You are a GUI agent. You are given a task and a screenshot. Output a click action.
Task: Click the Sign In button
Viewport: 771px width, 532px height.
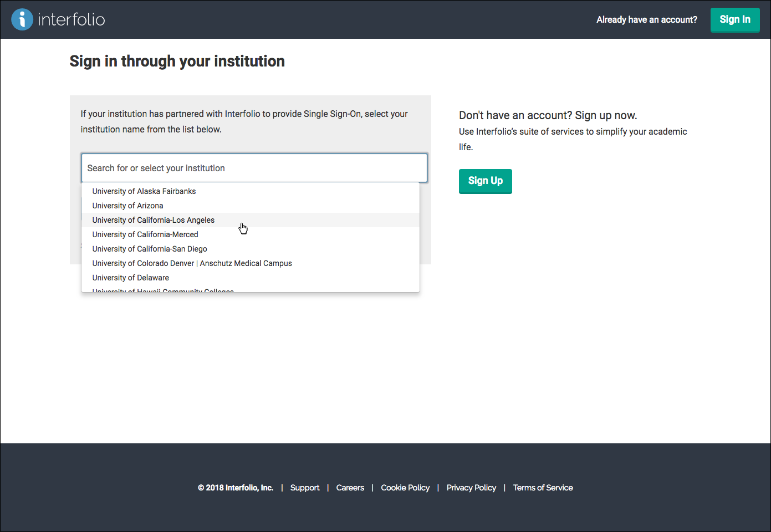tap(735, 20)
